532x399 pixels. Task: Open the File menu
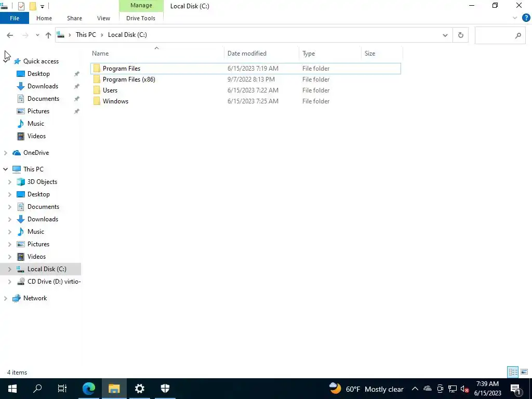coord(15,18)
